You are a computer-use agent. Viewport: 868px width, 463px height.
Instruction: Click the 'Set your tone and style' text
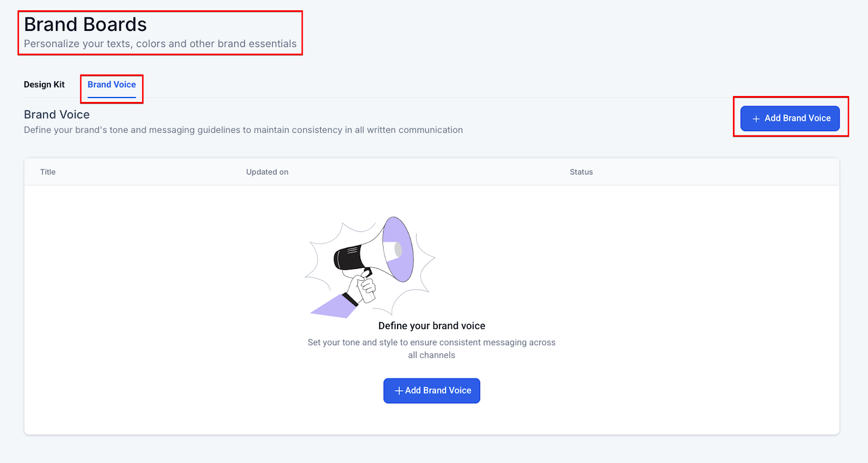click(431, 343)
